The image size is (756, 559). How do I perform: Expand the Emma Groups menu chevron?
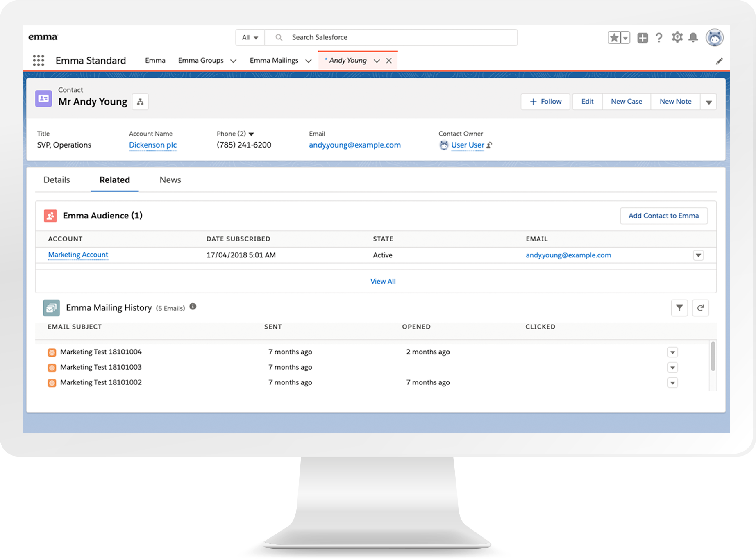(233, 61)
